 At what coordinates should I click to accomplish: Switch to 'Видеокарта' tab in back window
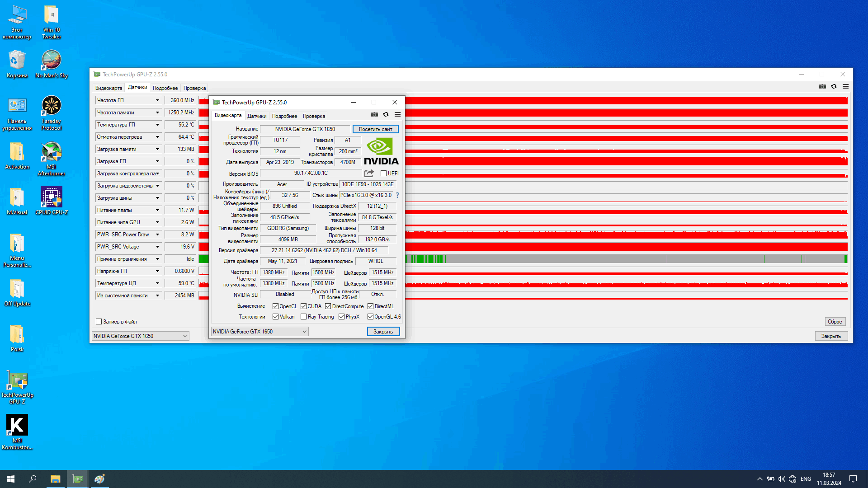pos(108,88)
